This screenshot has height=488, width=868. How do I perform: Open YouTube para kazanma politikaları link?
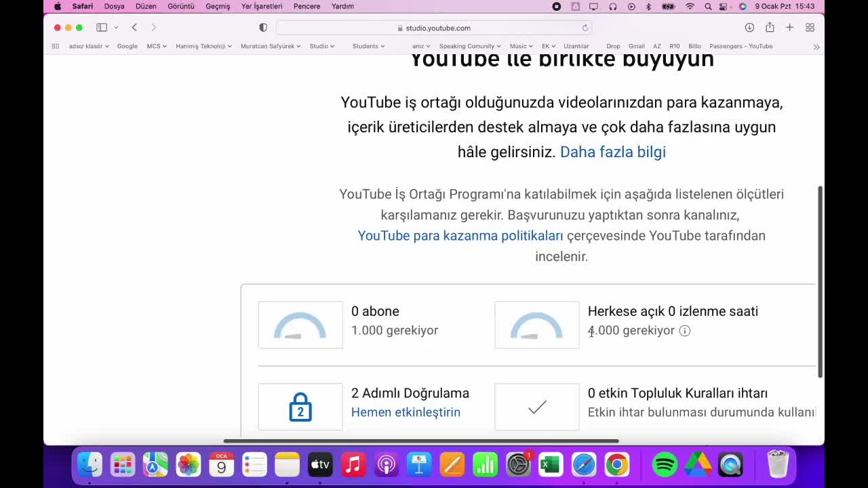460,236
